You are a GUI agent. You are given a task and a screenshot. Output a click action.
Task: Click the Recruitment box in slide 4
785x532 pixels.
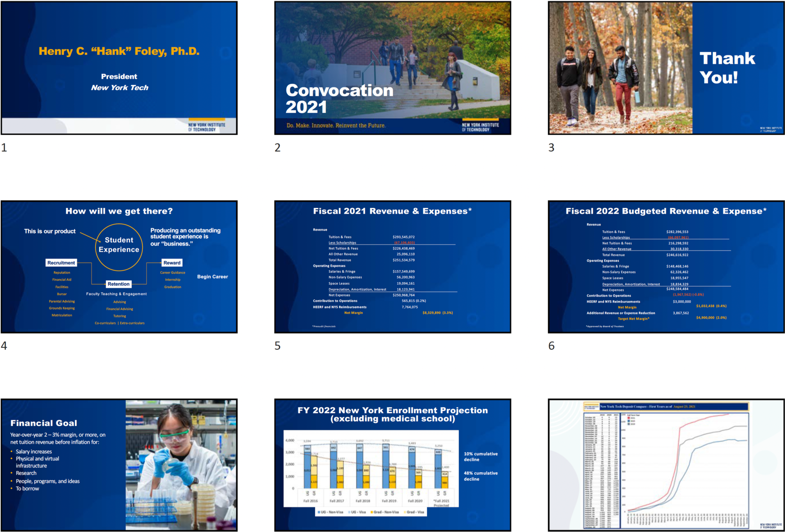coord(61,262)
